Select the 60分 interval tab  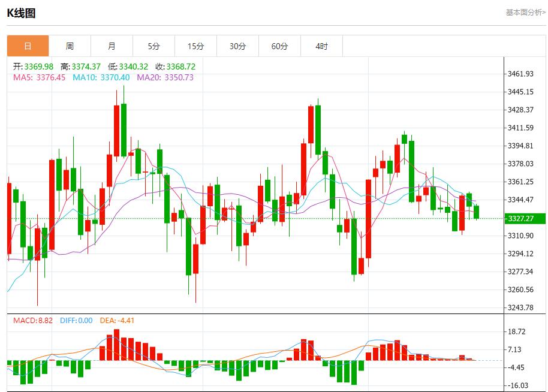[279, 46]
